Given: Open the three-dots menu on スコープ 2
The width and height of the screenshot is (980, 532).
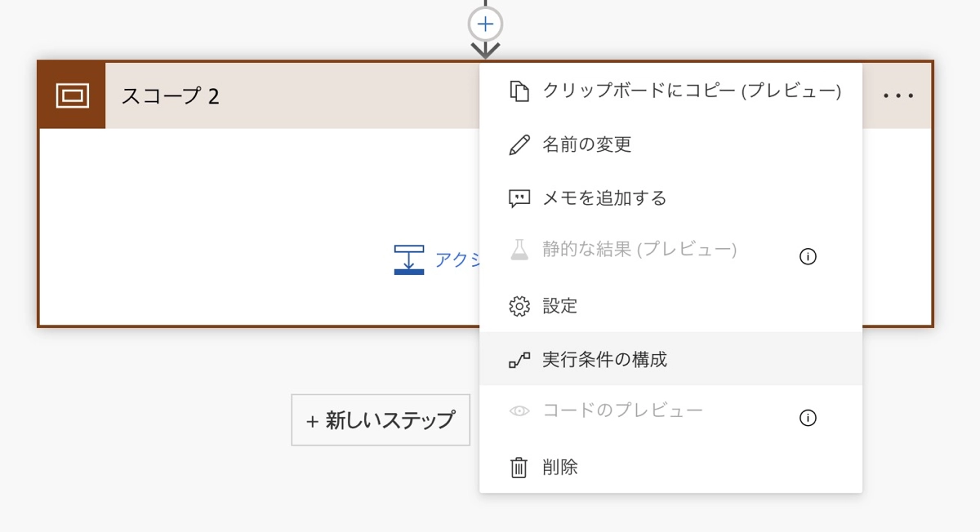Looking at the screenshot, I should 898,95.
